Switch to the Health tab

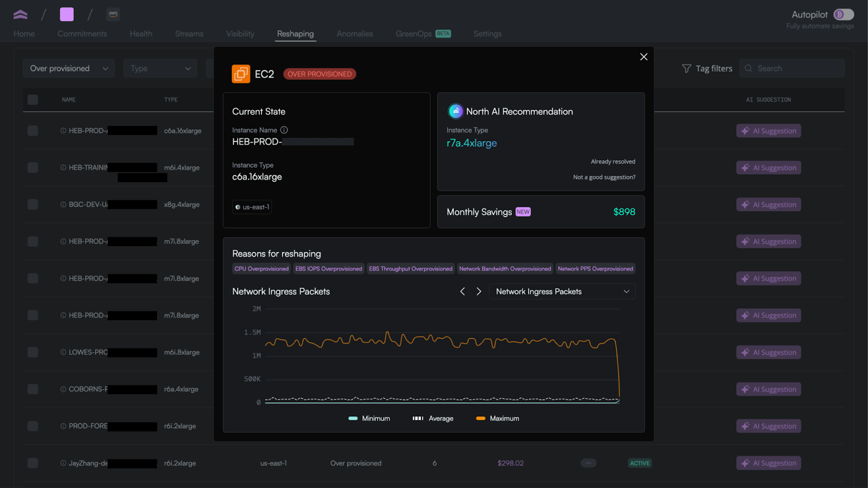pyautogui.click(x=141, y=34)
